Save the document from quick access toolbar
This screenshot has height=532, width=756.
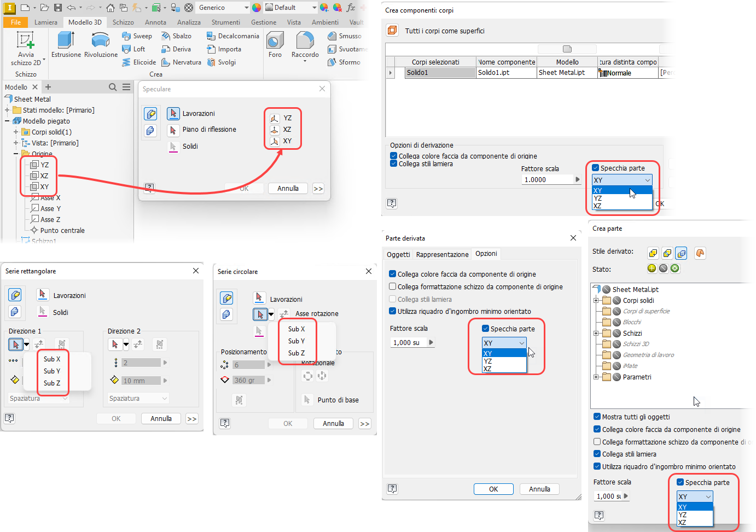pos(58,8)
